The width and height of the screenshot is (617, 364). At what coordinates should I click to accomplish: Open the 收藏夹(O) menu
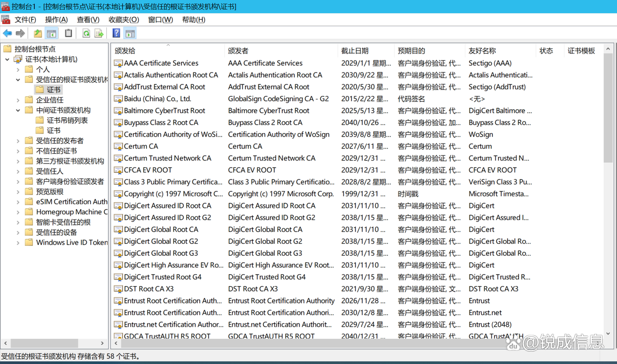[124, 19]
